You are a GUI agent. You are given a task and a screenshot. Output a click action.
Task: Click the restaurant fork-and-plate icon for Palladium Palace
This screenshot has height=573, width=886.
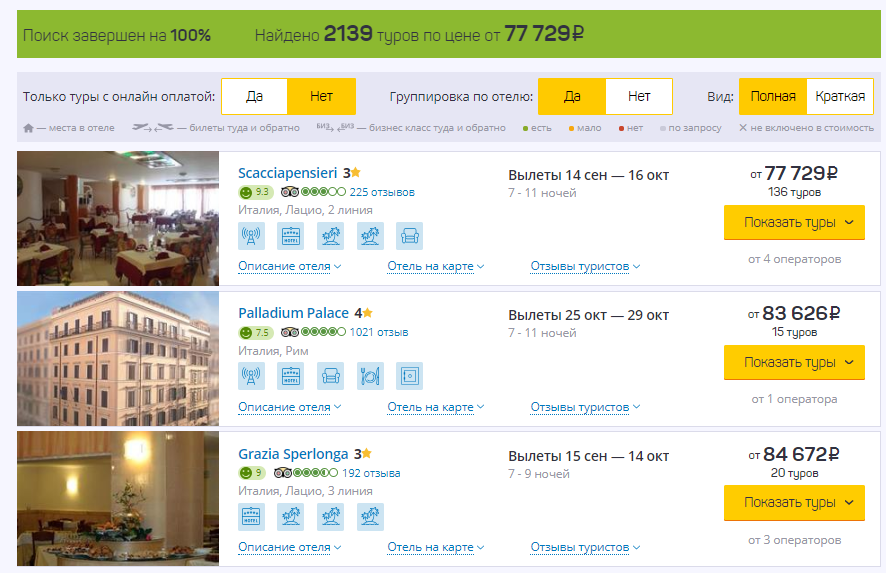pos(370,376)
